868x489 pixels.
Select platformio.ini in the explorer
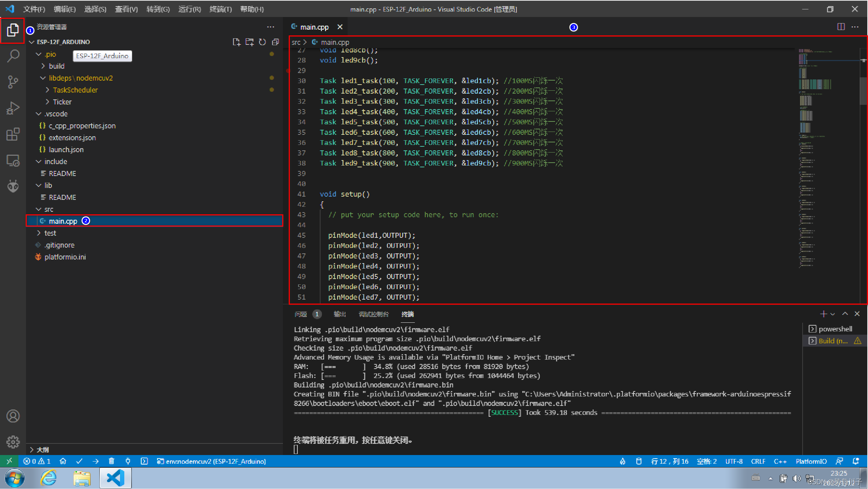click(65, 257)
